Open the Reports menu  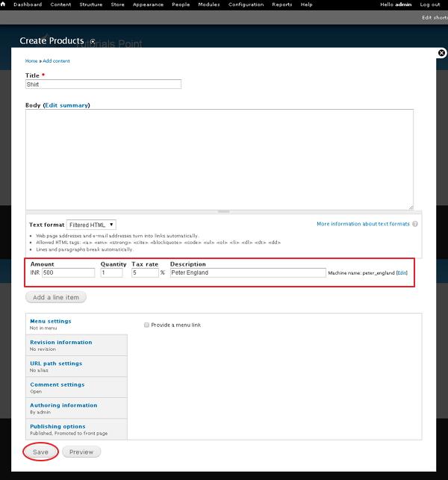tap(282, 4)
